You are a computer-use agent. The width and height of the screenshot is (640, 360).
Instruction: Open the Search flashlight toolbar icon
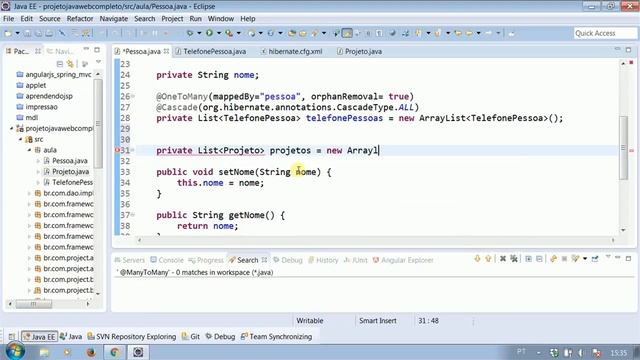pos(315,33)
